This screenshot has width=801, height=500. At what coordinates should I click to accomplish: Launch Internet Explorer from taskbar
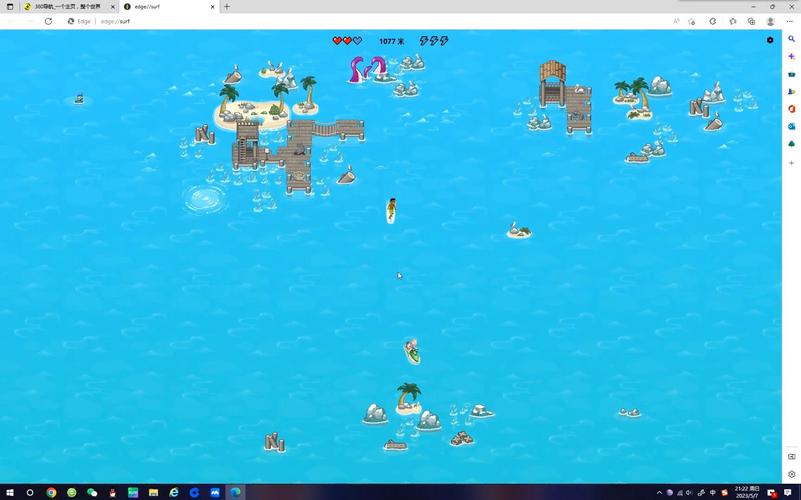174,492
